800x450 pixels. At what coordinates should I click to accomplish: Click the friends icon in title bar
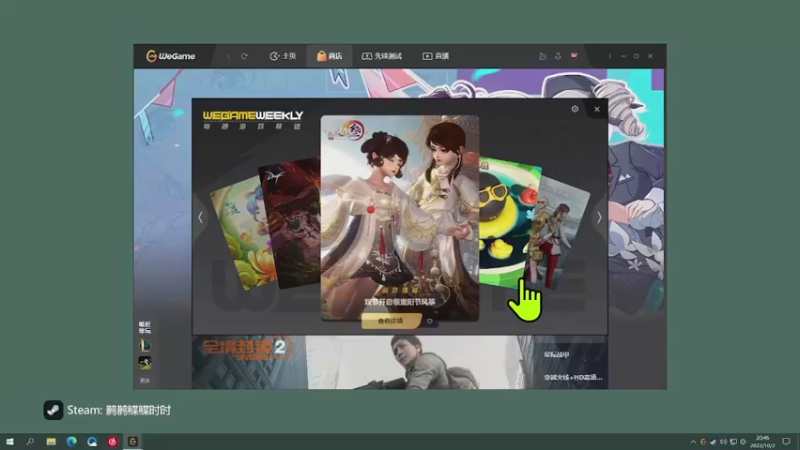click(543, 56)
